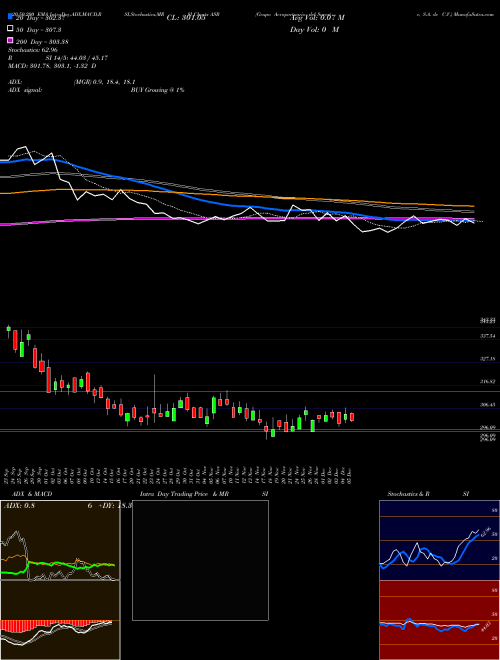Image resolution: width=500 pixels, height=660 pixels.
Task: Click the first green candlestick on the chart
Action: click(8, 331)
